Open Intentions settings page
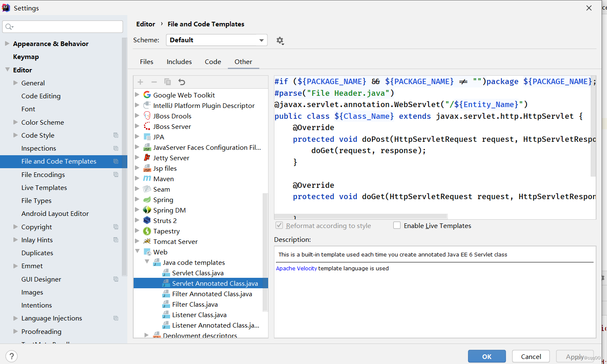 (x=36, y=305)
